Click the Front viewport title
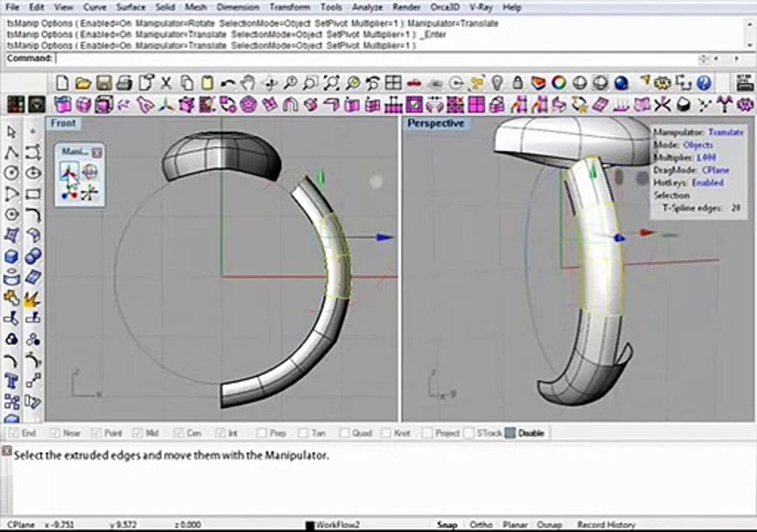Image resolution: width=757 pixels, height=532 pixels. [64, 123]
